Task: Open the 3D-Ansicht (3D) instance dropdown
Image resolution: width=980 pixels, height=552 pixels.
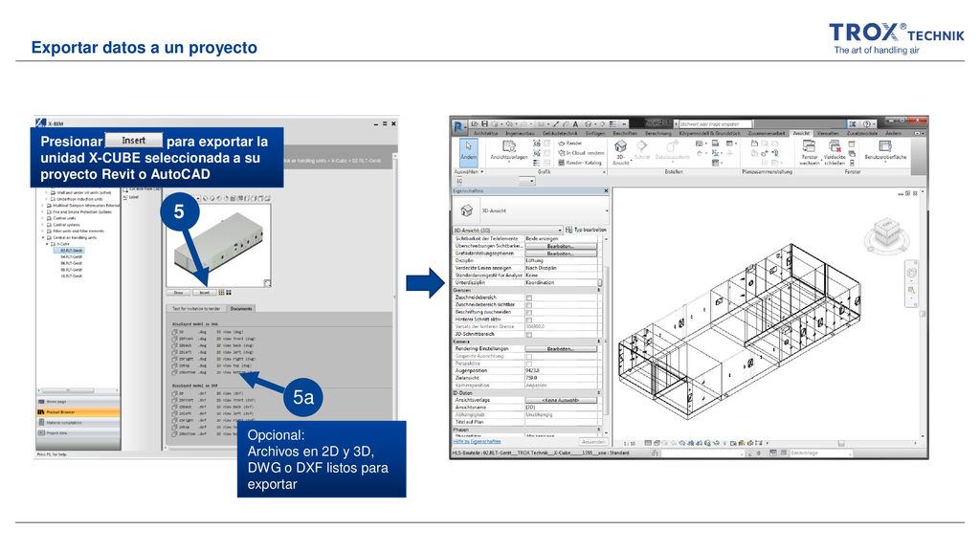Action: click(x=507, y=230)
